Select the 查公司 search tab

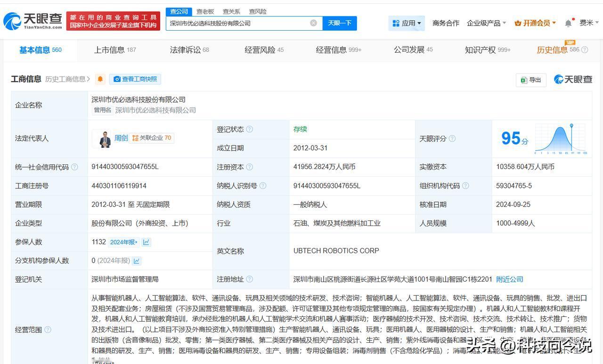pyautogui.click(x=179, y=11)
